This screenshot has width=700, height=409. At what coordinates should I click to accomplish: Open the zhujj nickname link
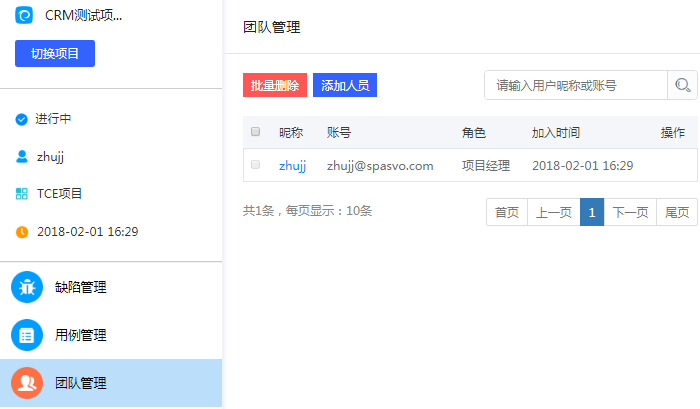point(292,165)
